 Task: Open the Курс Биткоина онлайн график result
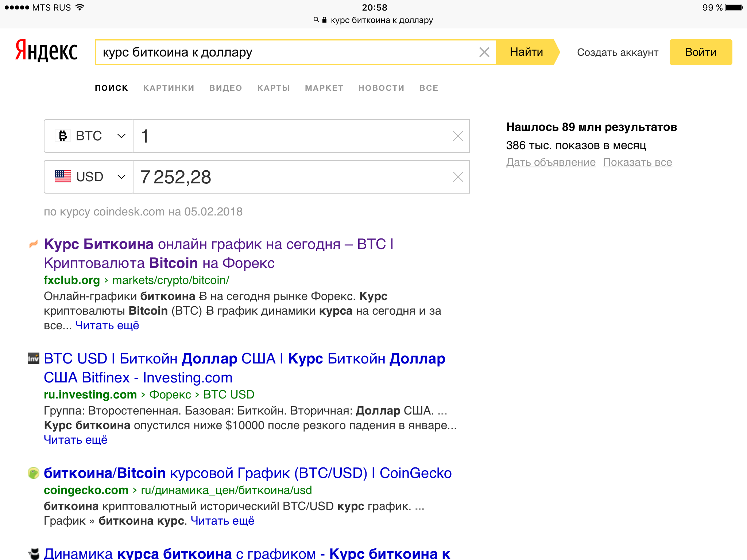218,253
